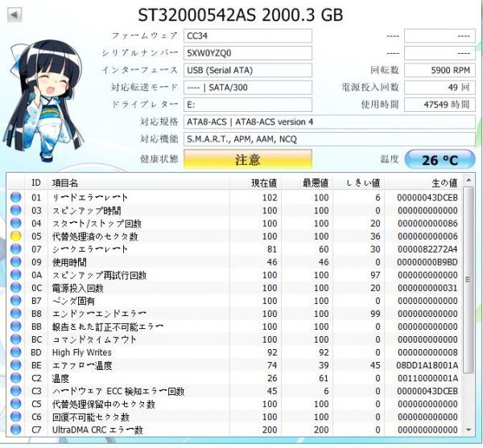Click the blue status icon for ID C7
The image size is (483, 448).
pos(16,430)
